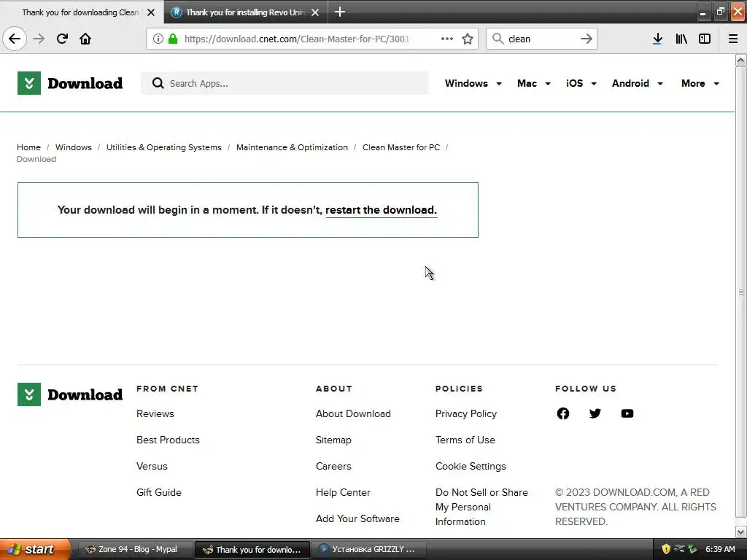Submit the 'clean' search with arrow

point(587,39)
